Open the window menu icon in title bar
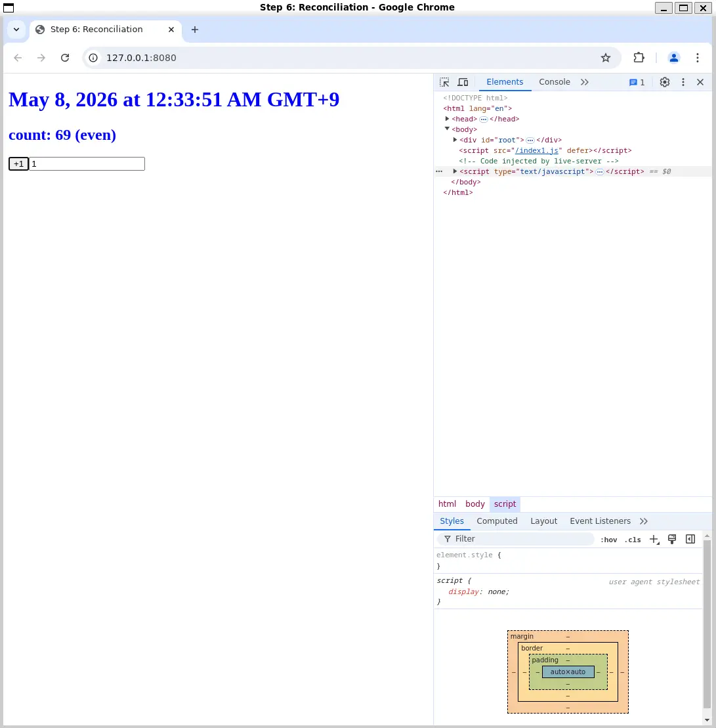Screen dimensions: 716x728 click(x=9, y=7)
